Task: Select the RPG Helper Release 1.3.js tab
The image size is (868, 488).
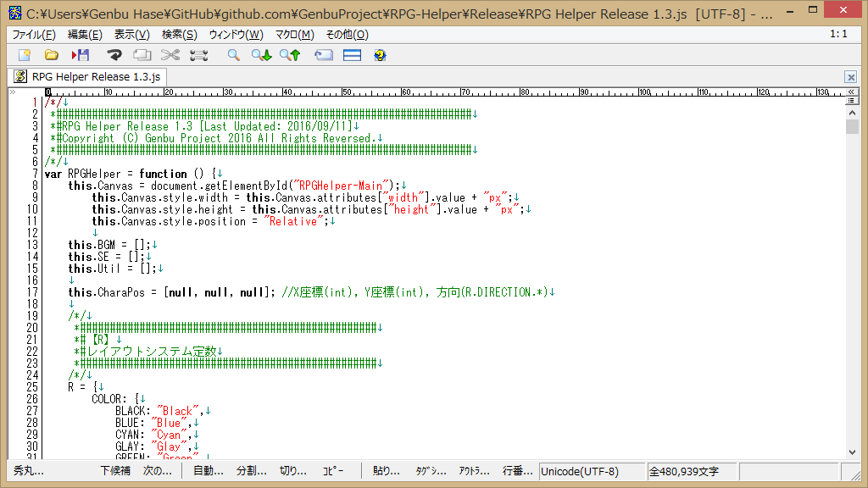Action: (x=88, y=76)
